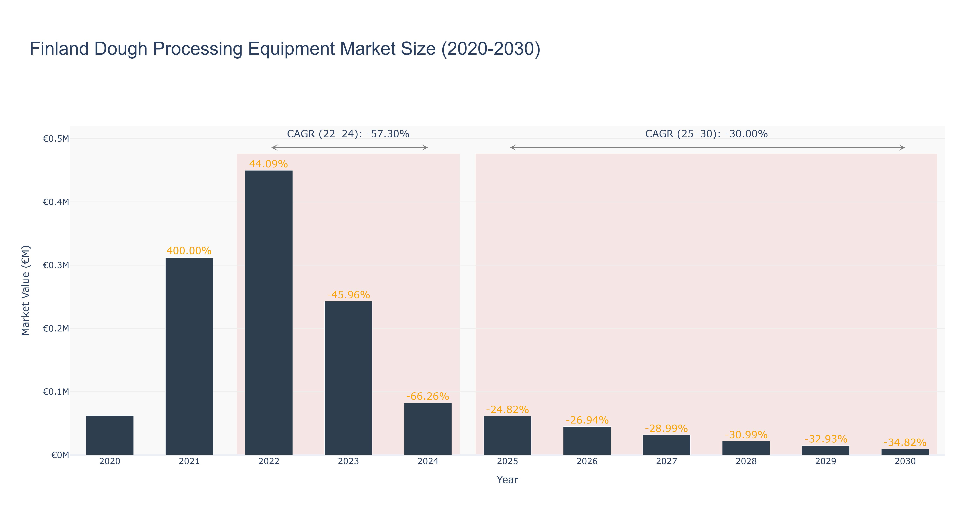
Task: Click the 2026 x-axis tick label
Action: (x=587, y=461)
